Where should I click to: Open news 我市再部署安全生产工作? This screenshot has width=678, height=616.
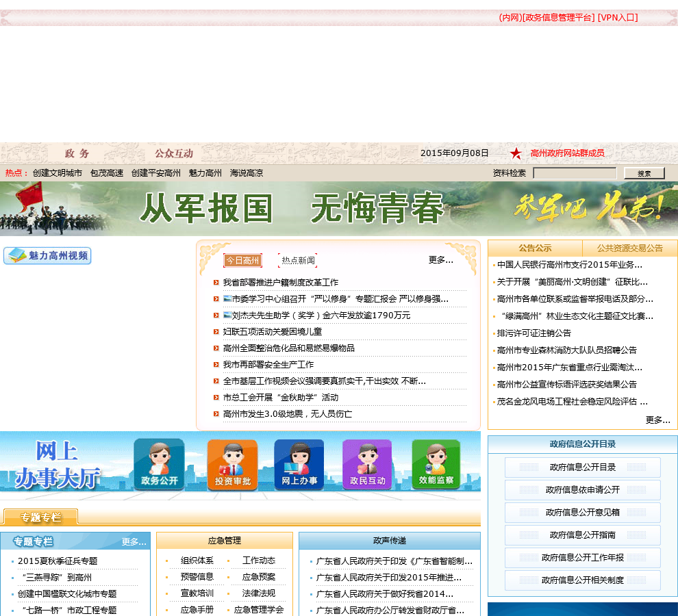tap(268, 364)
